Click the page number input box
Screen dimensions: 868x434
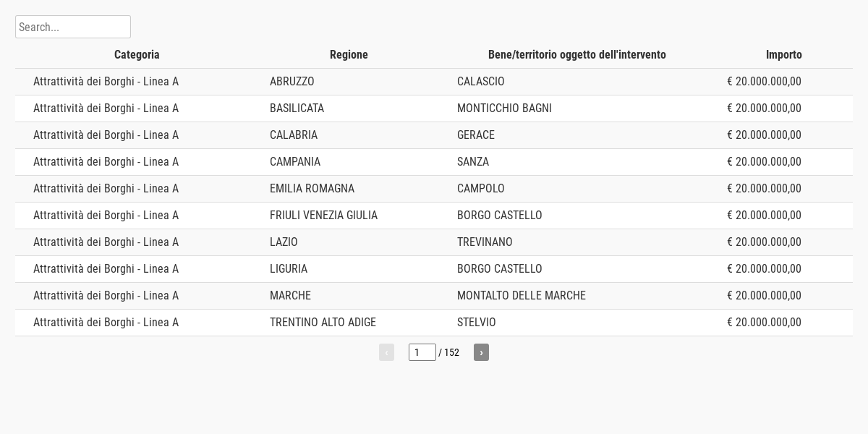[422, 352]
